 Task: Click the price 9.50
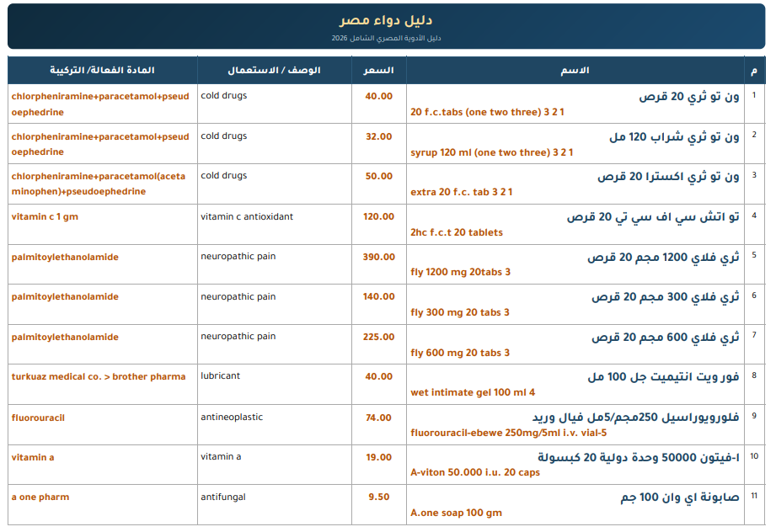(x=378, y=497)
